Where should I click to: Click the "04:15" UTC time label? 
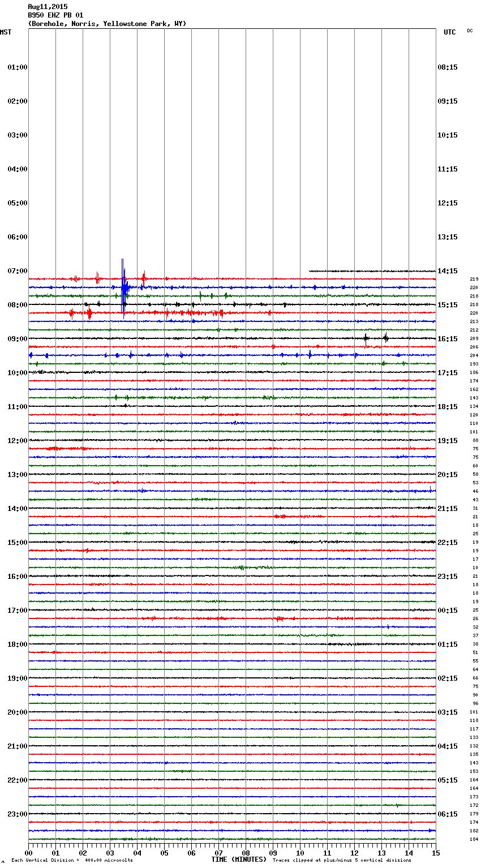pos(448,746)
